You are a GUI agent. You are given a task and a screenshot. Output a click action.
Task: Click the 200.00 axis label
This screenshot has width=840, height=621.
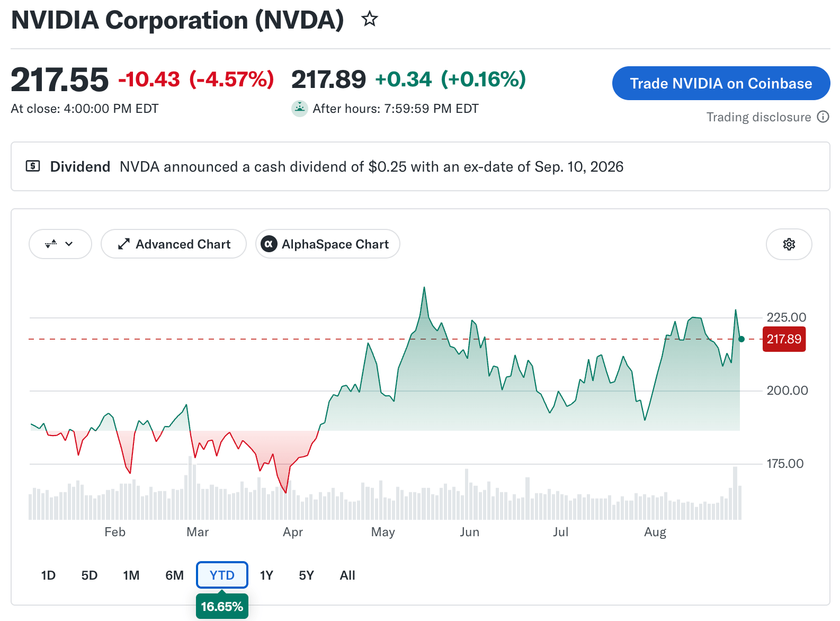787,391
